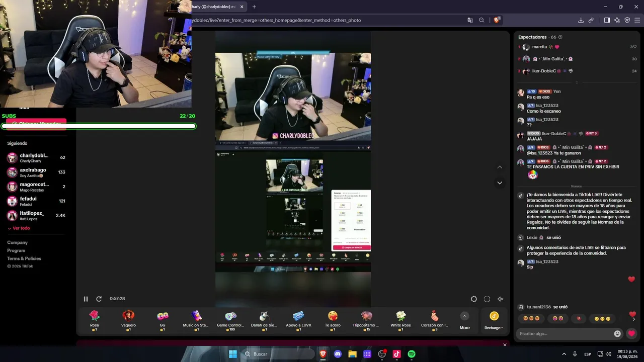Pause the live stream
The image size is (644, 362).
coord(86,299)
